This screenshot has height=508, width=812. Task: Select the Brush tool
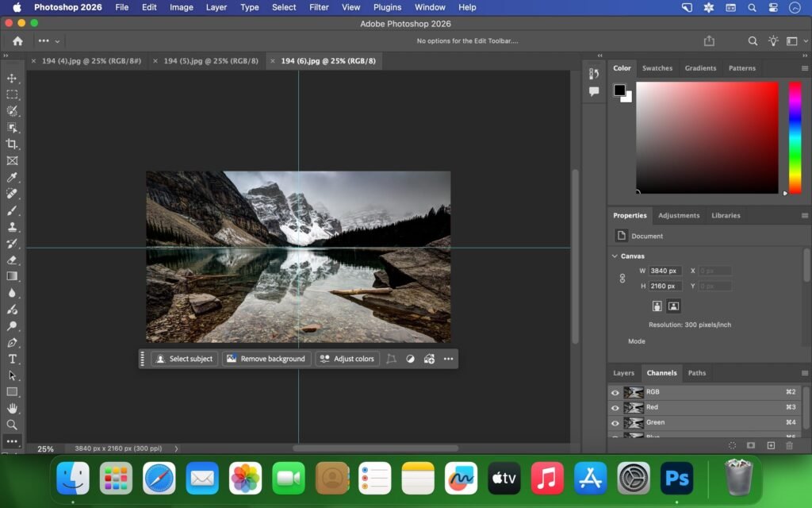[12, 212]
